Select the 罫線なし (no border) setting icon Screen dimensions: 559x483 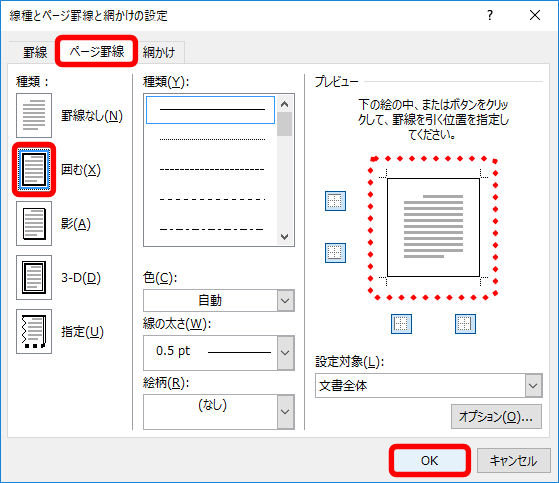tap(34, 115)
